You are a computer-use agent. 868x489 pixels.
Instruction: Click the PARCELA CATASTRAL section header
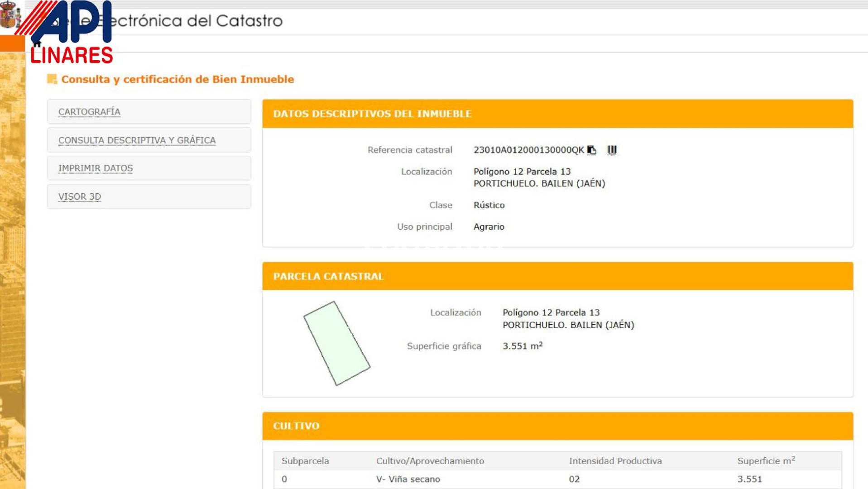pos(328,276)
